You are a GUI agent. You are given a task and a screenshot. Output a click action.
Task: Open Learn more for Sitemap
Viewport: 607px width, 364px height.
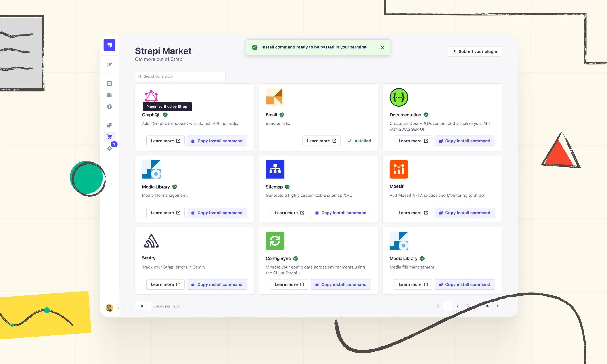[289, 213]
